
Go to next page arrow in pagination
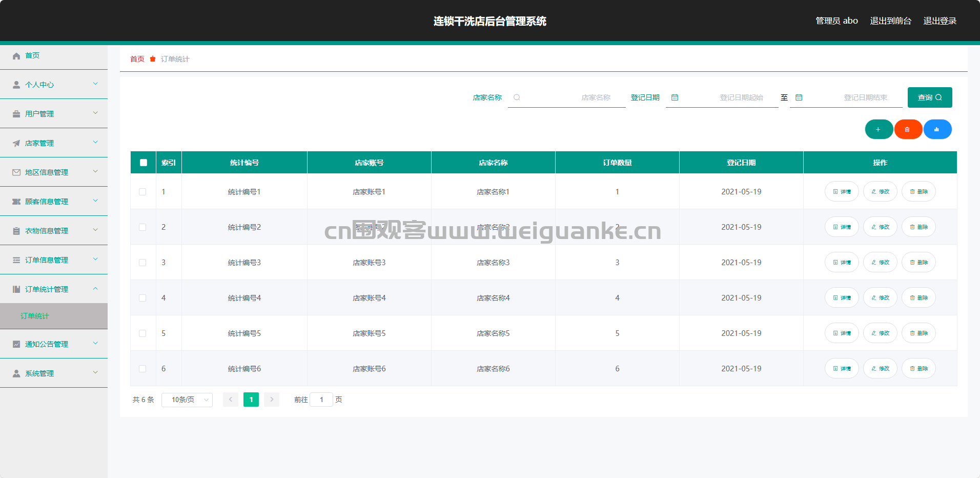click(x=272, y=400)
